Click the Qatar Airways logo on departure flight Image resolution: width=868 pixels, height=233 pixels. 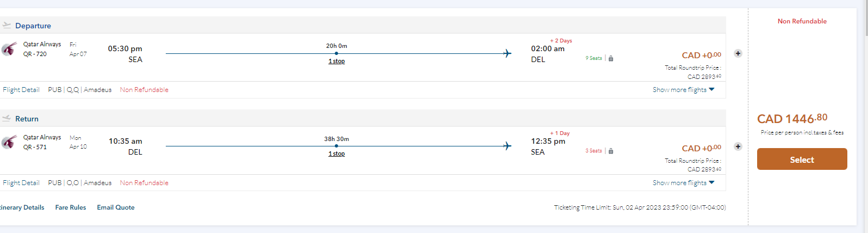point(9,49)
